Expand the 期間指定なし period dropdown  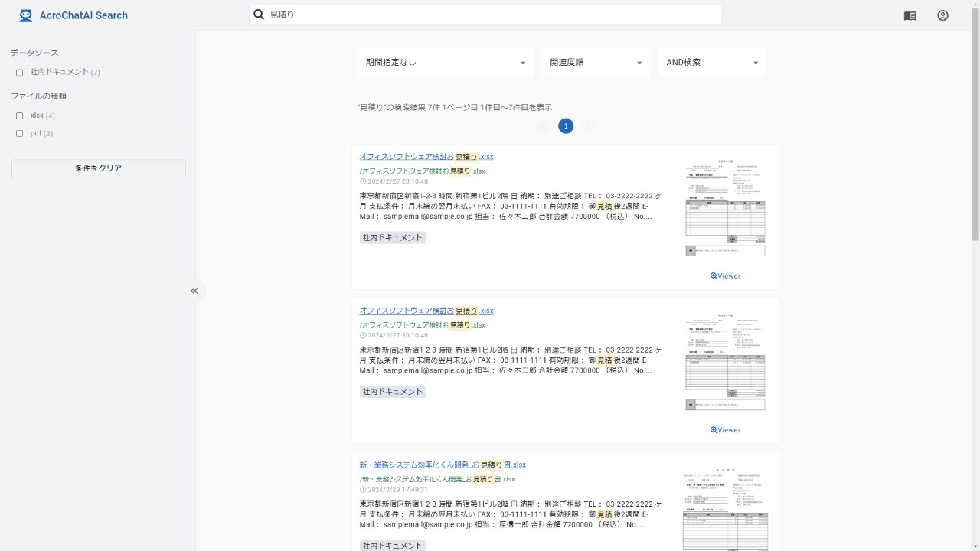point(446,63)
